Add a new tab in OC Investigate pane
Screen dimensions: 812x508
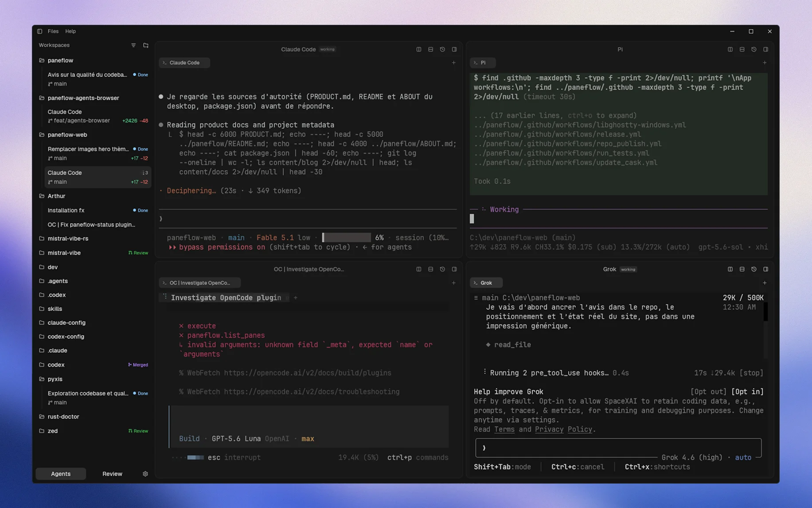click(x=454, y=283)
